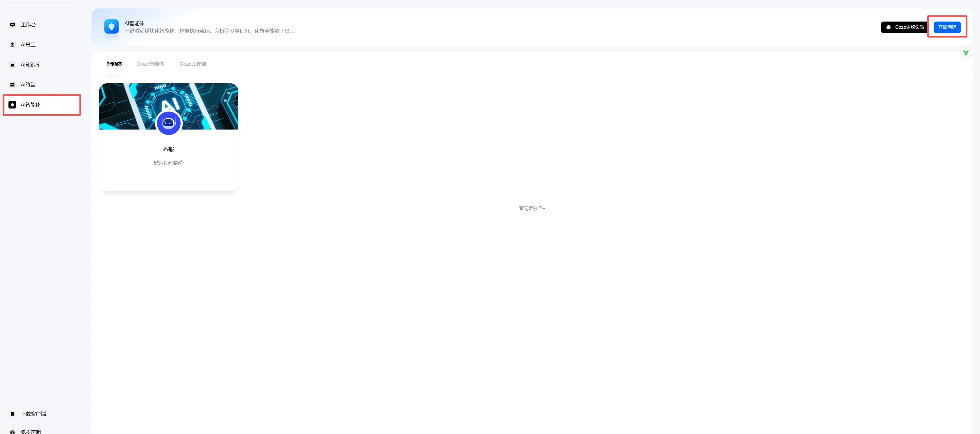Screen dimensions: 980x434
Task: Open the Coze工作流 tab
Action: (x=193, y=64)
